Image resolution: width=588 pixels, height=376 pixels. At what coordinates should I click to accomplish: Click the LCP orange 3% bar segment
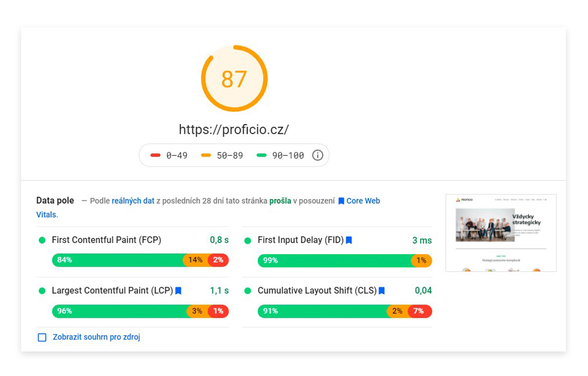click(197, 311)
